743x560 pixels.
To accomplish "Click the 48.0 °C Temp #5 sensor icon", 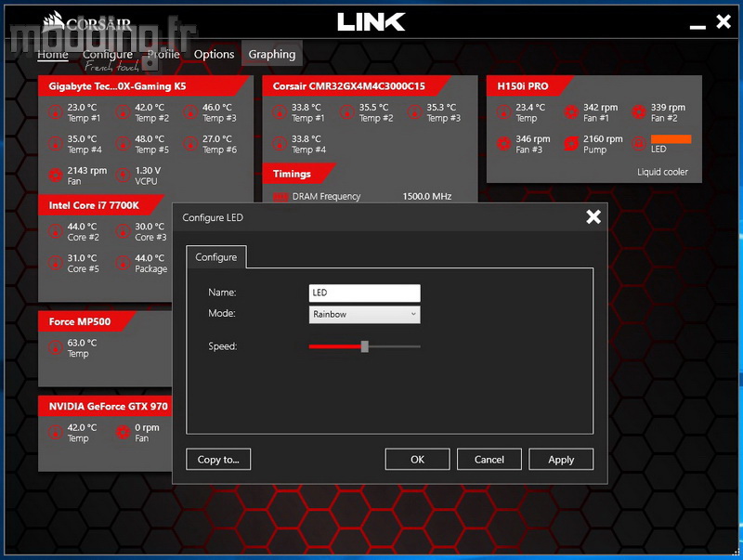I will (124, 144).
